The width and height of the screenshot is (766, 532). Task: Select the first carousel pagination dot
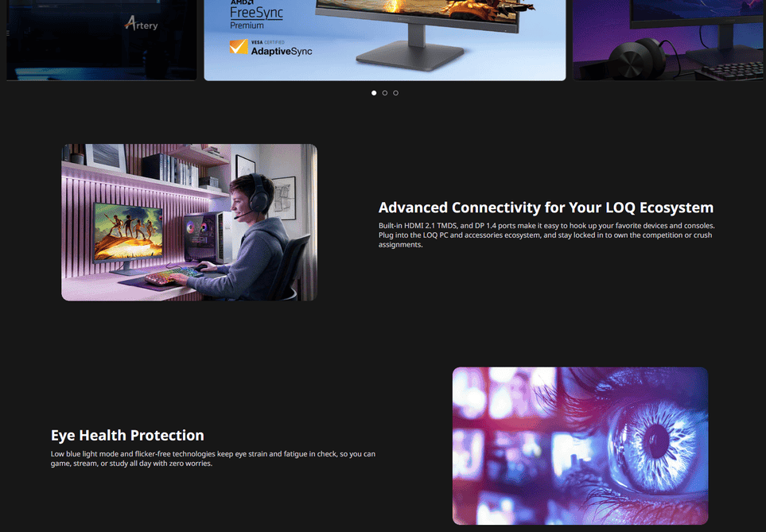pyautogui.click(x=374, y=93)
